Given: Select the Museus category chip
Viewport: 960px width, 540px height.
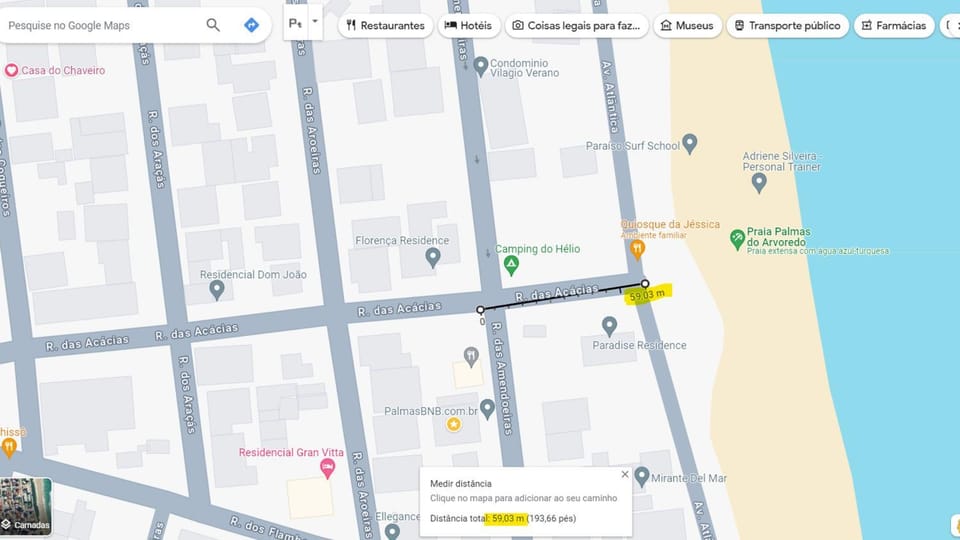Looking at the screenshot, I should pyautogui.click(x=688, y=26).
